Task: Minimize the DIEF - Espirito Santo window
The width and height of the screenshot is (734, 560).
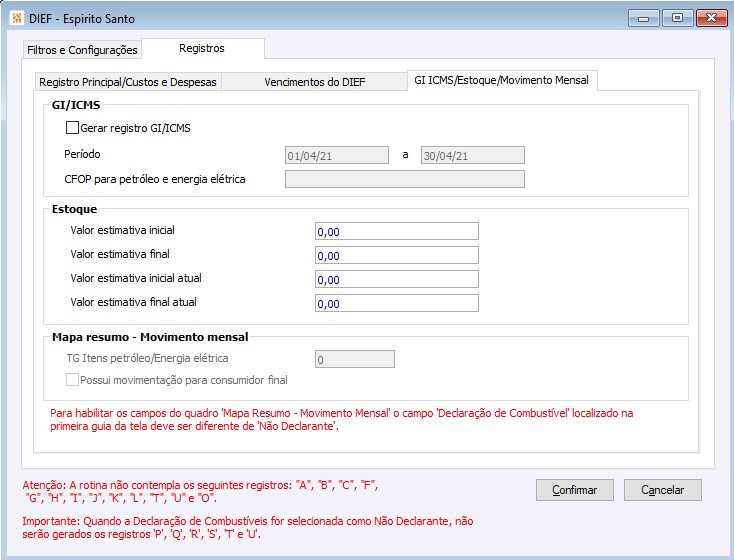Action: [x=644, y=18]
